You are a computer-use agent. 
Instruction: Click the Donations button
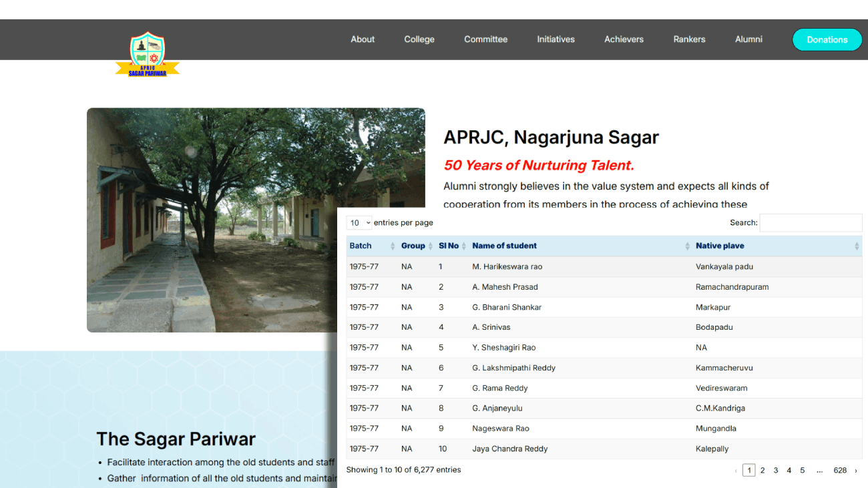tap(827, 40)
